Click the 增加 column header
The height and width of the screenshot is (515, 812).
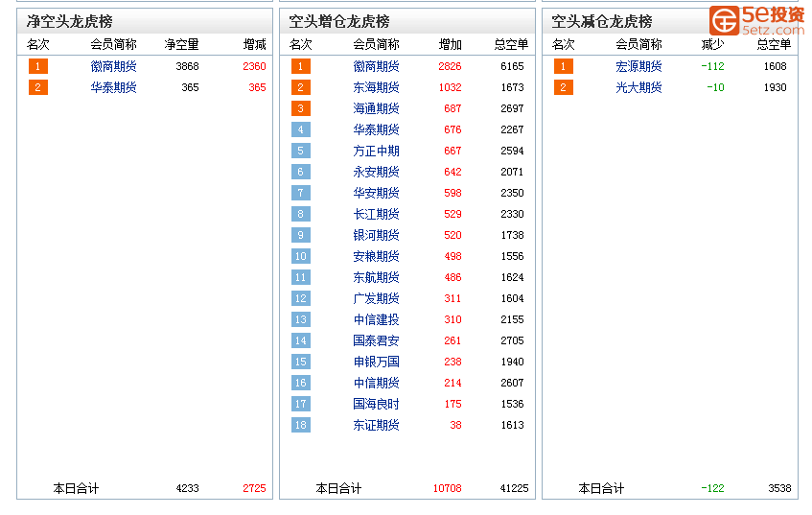point(450,44)
